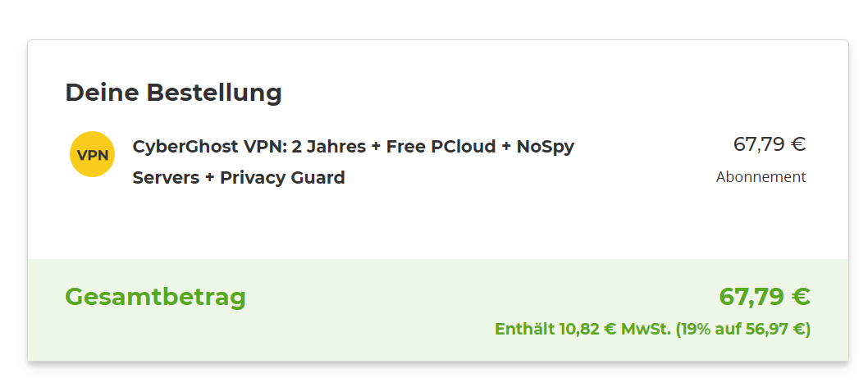Click the gray page background outside the card
Screen dimensions: 868x387
point(410,18)
